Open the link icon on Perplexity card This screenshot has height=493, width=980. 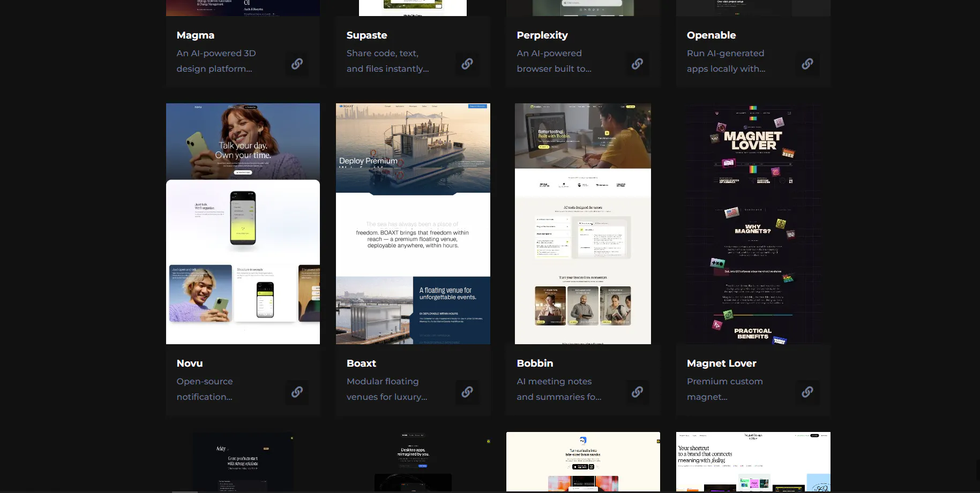[x=637, y=64]
